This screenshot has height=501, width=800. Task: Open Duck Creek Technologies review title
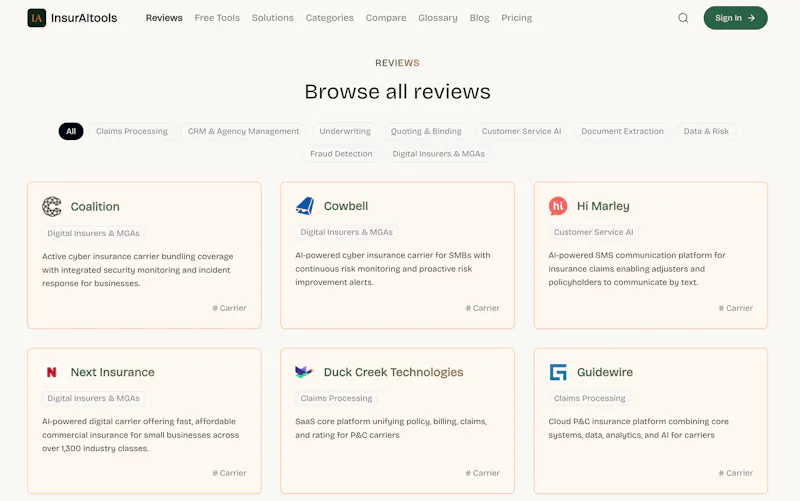coord(393,372)
